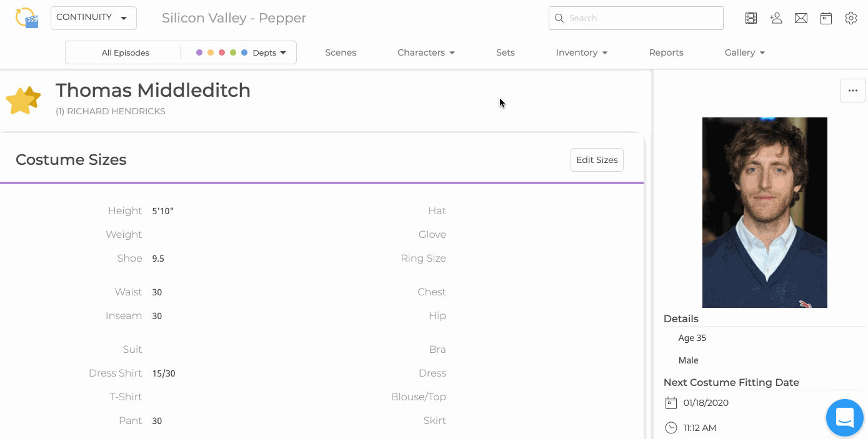Click the Height value 5'10"

pyautogui.click(x=163, y=211)
